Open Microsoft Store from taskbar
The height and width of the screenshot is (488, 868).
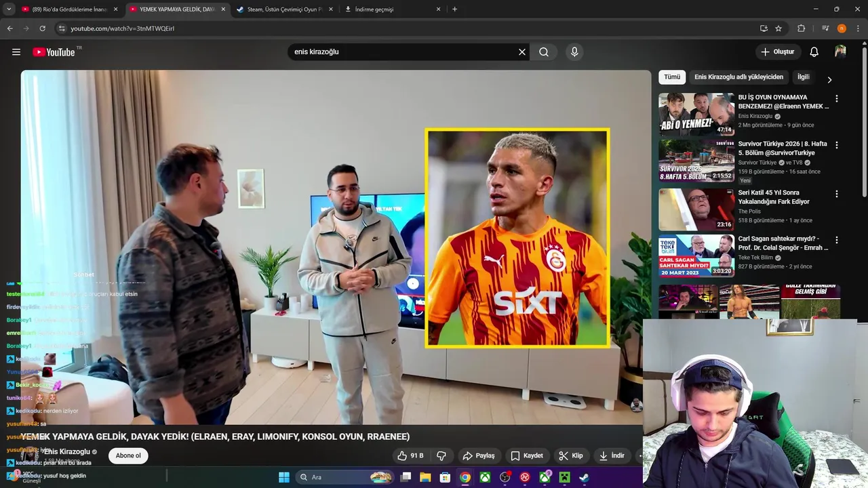click(445, 477)
